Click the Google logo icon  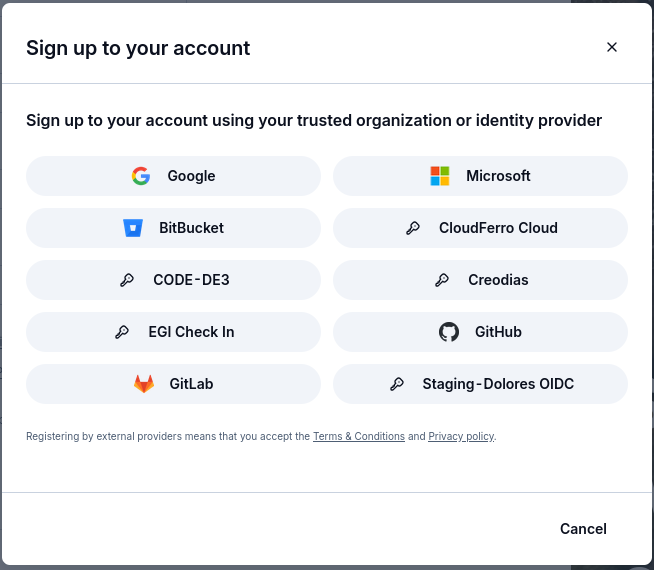(x=141, y=176)
